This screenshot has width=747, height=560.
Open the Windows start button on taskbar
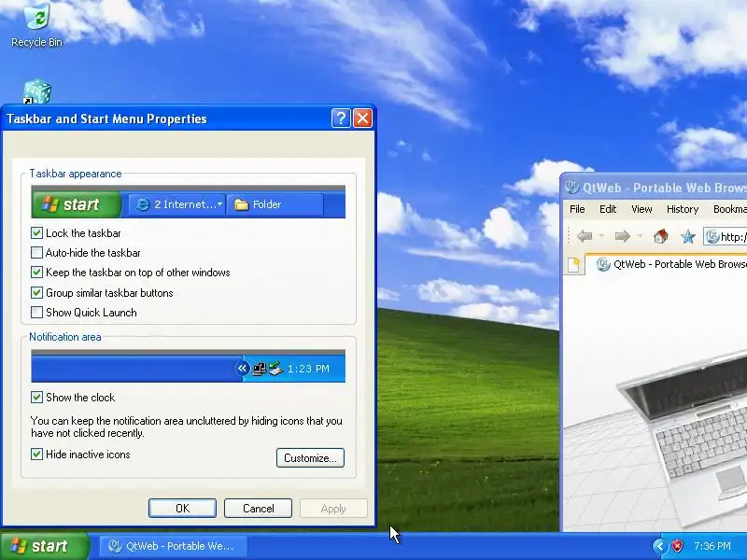[45, 546]
